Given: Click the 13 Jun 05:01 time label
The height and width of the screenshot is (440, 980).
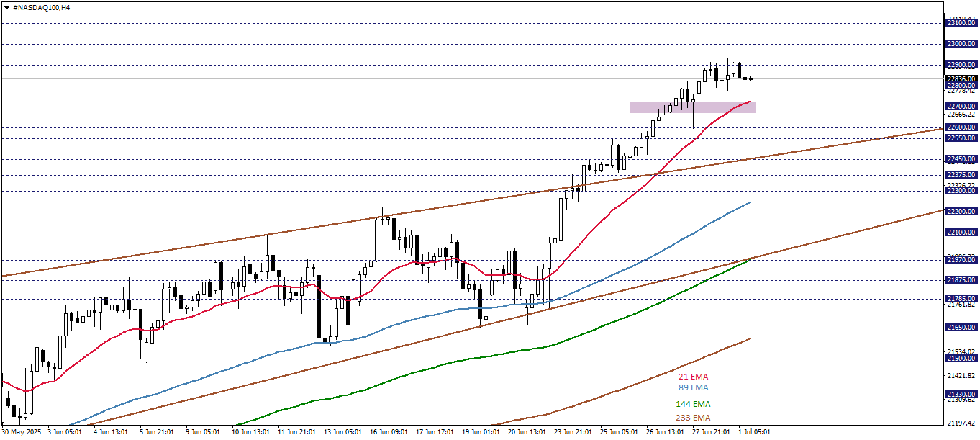Looking at the screenshot, I should 342,432.
